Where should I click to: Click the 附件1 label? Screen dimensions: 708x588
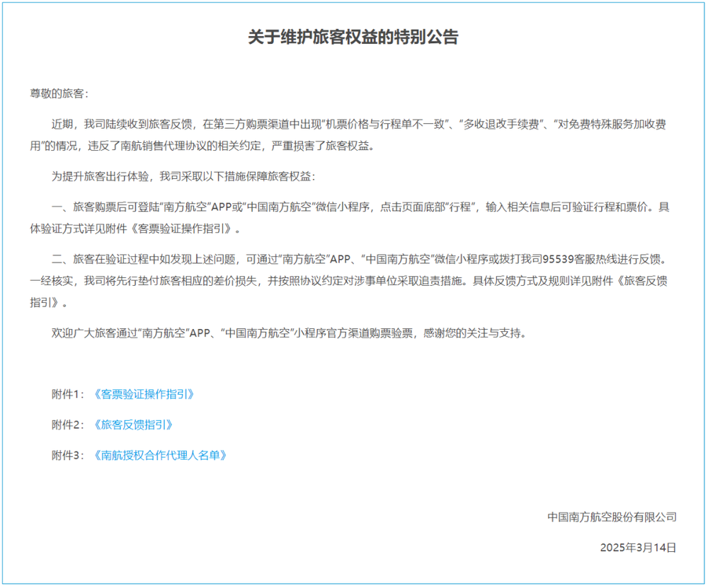click(69, 394)
